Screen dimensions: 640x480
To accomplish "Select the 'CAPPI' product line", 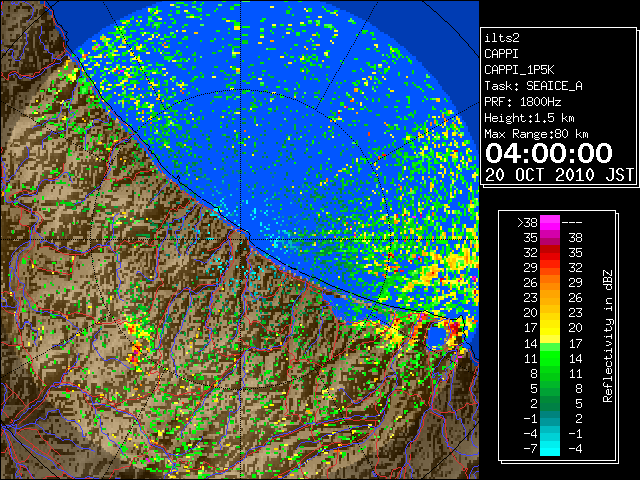I will pos(501,54).
